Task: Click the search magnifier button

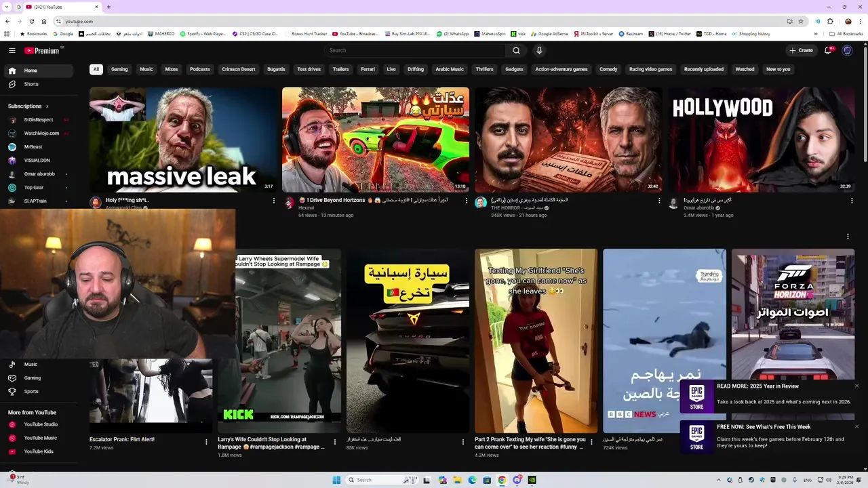Action: (516, 50)
